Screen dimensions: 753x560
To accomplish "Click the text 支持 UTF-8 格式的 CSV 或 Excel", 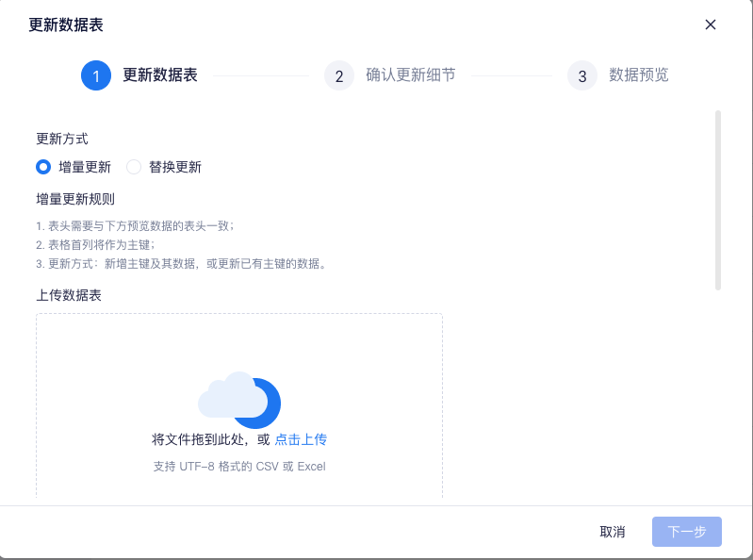I will (x=239, y=467).
